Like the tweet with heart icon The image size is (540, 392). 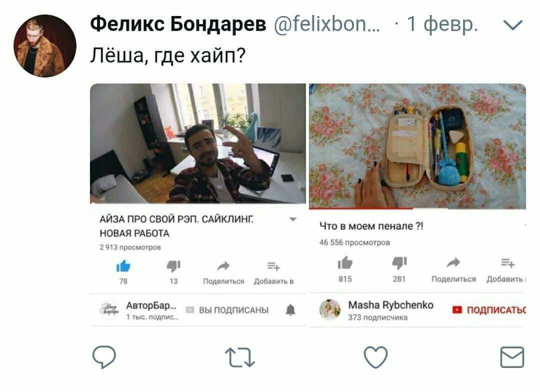(375, 357)
